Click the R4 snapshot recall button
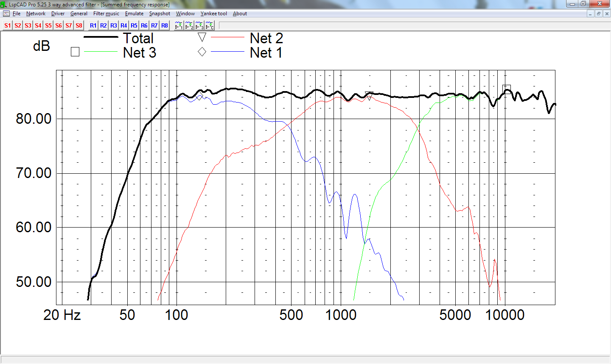This screenshot has width=611, height=364. (x=124, y=25)
